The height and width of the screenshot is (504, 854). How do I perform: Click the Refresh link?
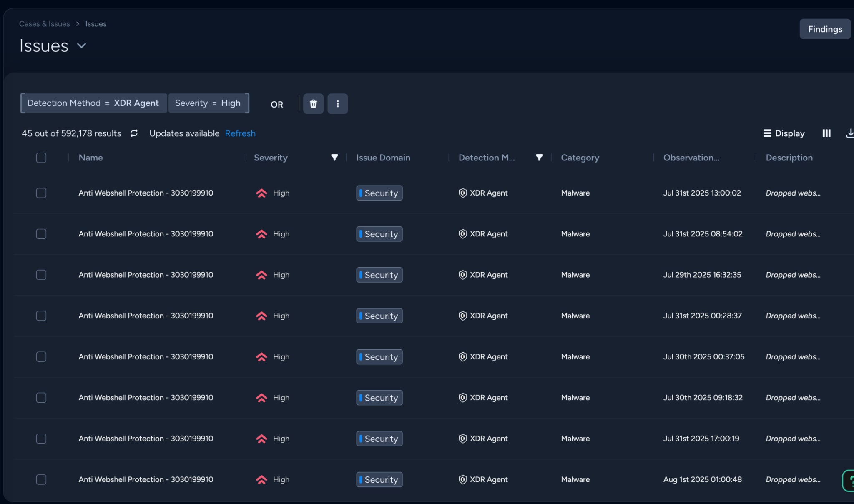coord(240,133)
